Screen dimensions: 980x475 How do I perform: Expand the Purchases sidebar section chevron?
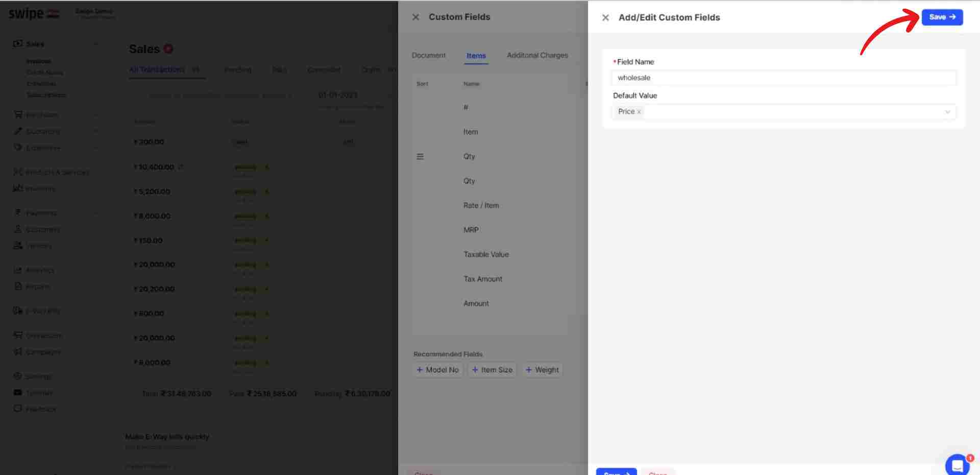click(96, 115)
